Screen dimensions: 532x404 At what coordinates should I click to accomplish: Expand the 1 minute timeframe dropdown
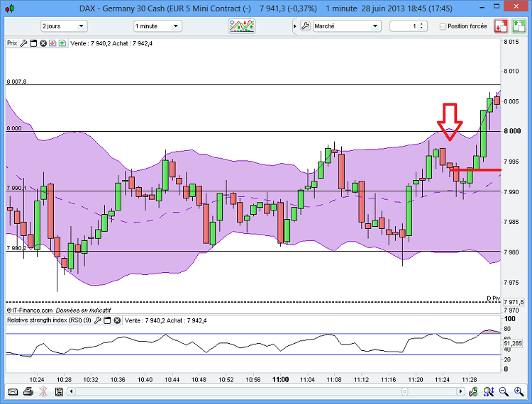click(x=157, y=26)
